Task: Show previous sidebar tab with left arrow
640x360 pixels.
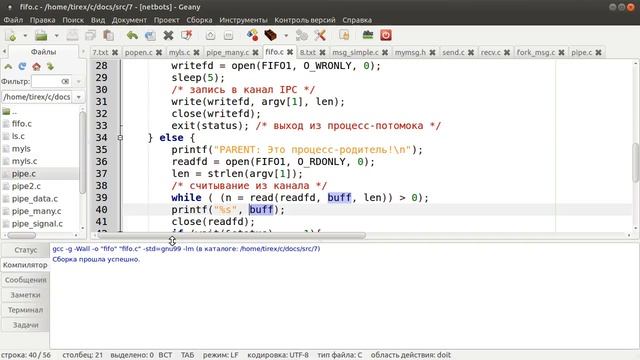Action: pyautogui.click(x=4, y=52)
